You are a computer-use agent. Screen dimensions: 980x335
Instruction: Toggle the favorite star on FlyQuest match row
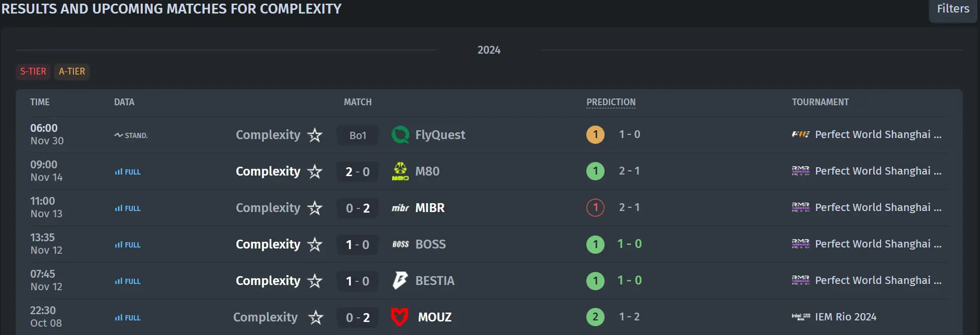pyautogui.click(x=315, y=135)
